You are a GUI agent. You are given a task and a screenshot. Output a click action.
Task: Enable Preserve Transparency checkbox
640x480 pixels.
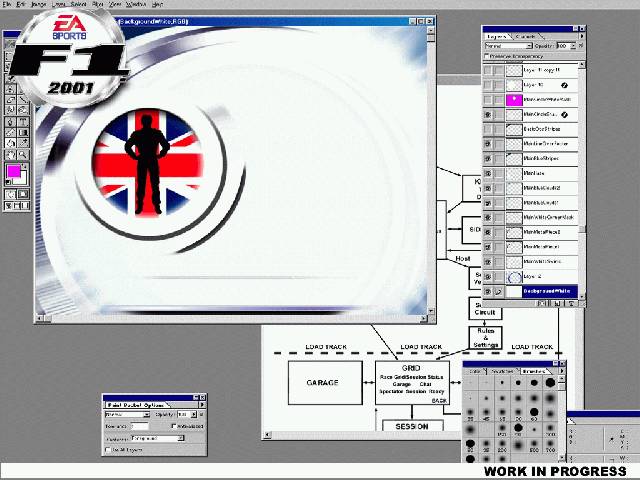click(x=487, y=56)
